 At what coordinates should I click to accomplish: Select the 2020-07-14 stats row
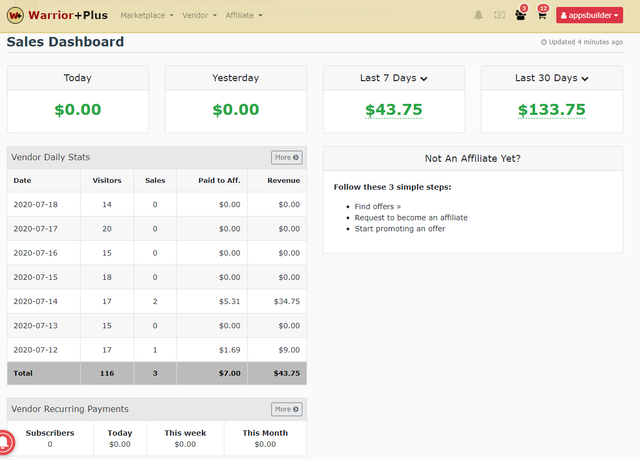tap(157, 301)
